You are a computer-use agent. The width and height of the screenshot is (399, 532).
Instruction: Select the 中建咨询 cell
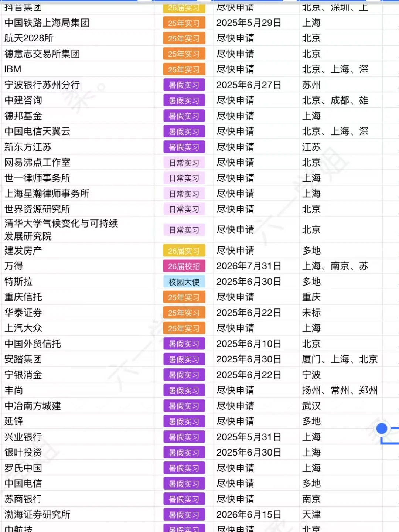[x=78, y=100]
